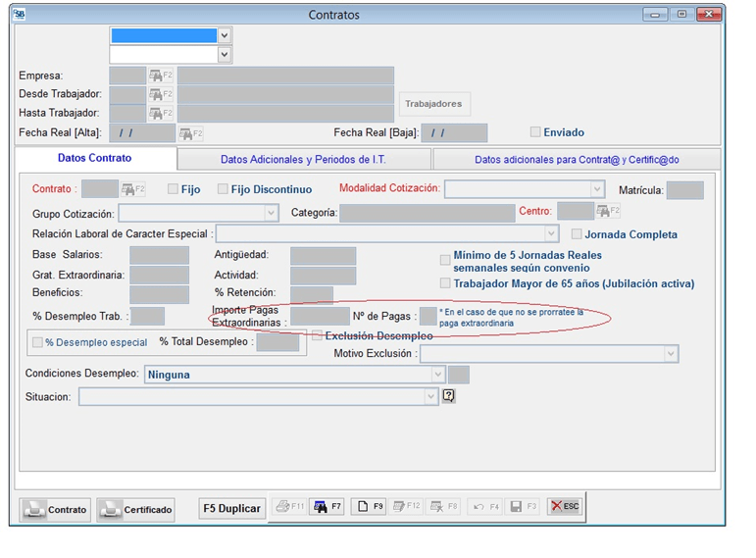The height and width of the screenshot is (558, 756).
Task: Toggle the Exclusión Desempleo checkbox
Action: (317, 335)
